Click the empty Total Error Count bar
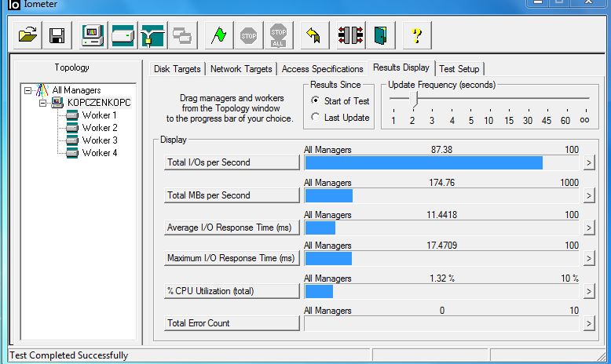The width and height of the screenshot is (611, 364). click(x=442, y=323)
